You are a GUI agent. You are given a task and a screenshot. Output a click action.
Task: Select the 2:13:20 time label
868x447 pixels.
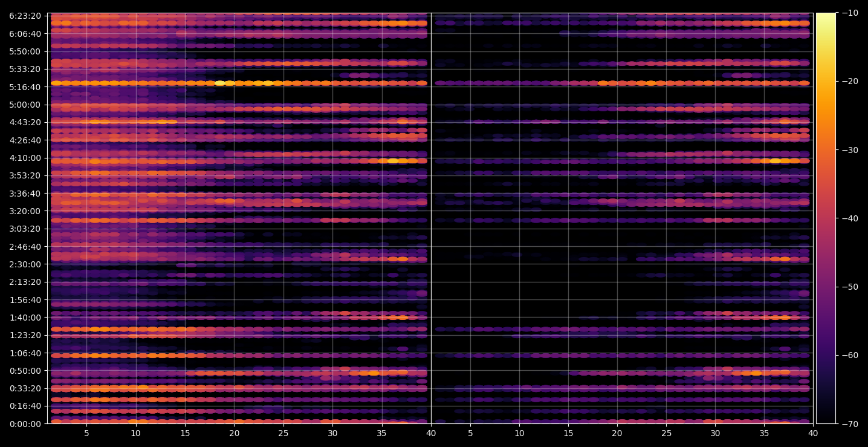25,282
